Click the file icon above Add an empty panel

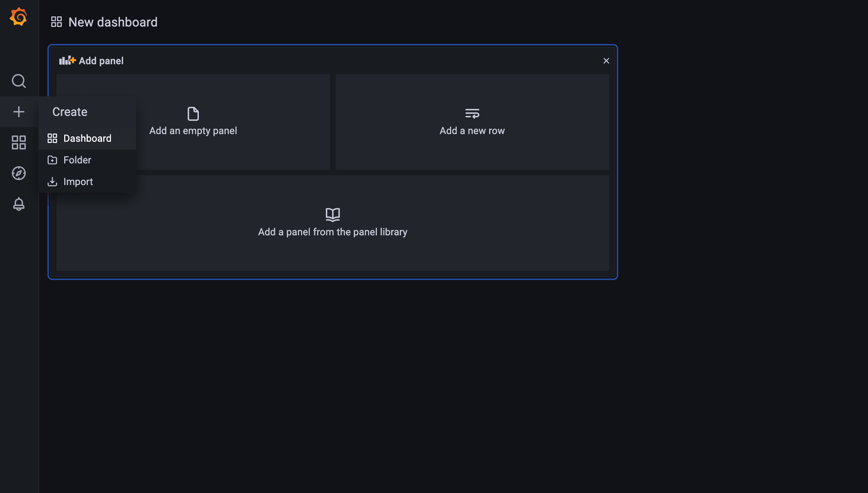[x=193, y=114]
